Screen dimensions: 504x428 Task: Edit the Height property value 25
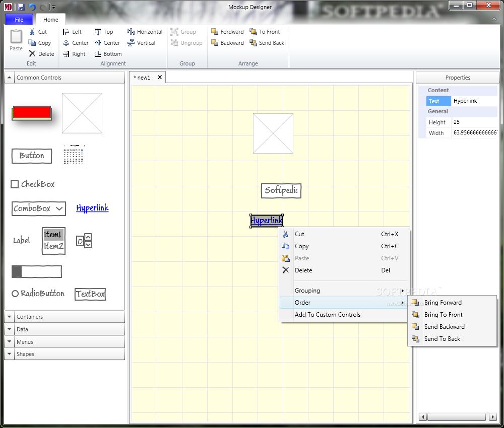[x=474, y=122]
